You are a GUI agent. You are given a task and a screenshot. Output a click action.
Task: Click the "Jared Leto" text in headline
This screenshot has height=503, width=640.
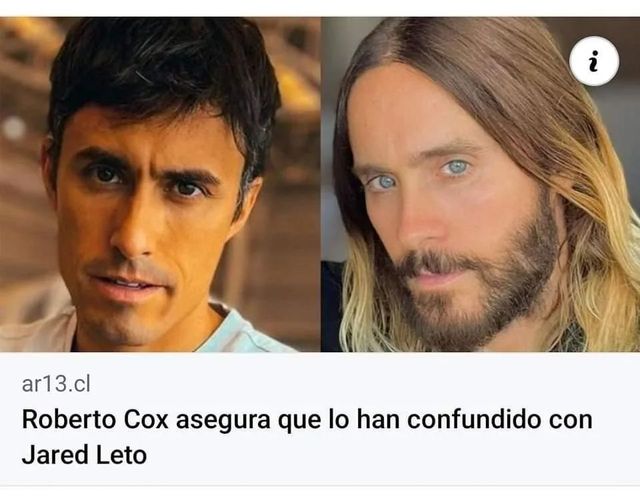pyautogui.click(x=84, y=455)
